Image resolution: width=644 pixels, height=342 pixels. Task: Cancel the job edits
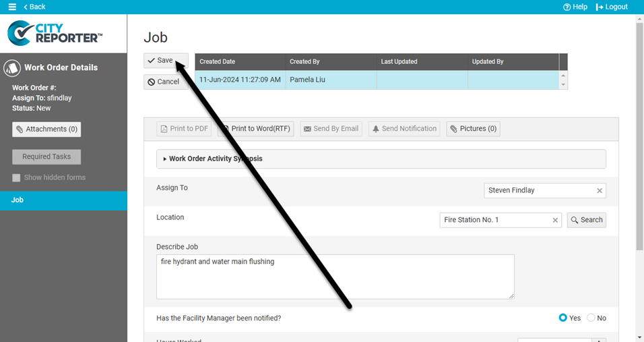(x=163, y=82)
